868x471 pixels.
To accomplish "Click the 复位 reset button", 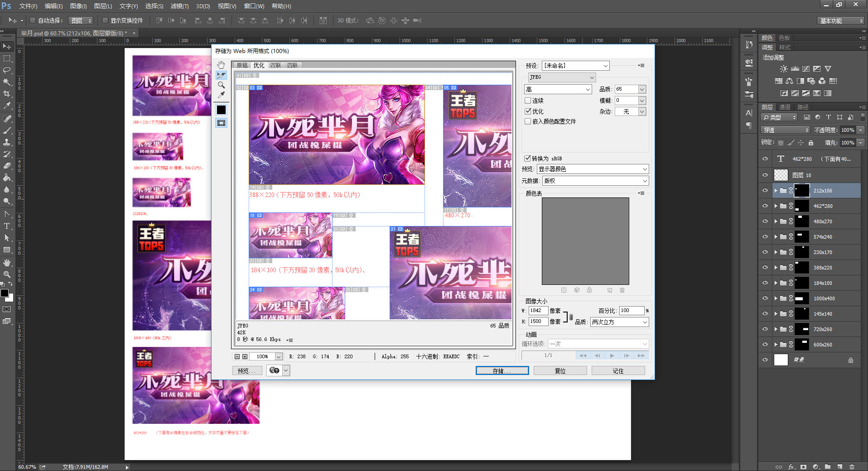I will coord(560,370).
